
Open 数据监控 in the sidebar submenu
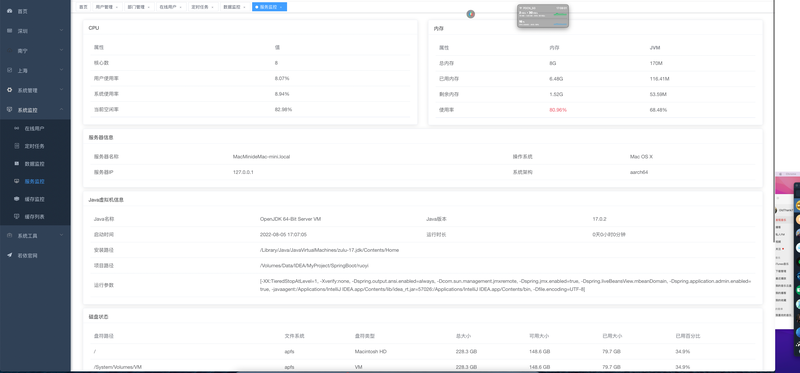pyautogui.click(x=35, y=164)
